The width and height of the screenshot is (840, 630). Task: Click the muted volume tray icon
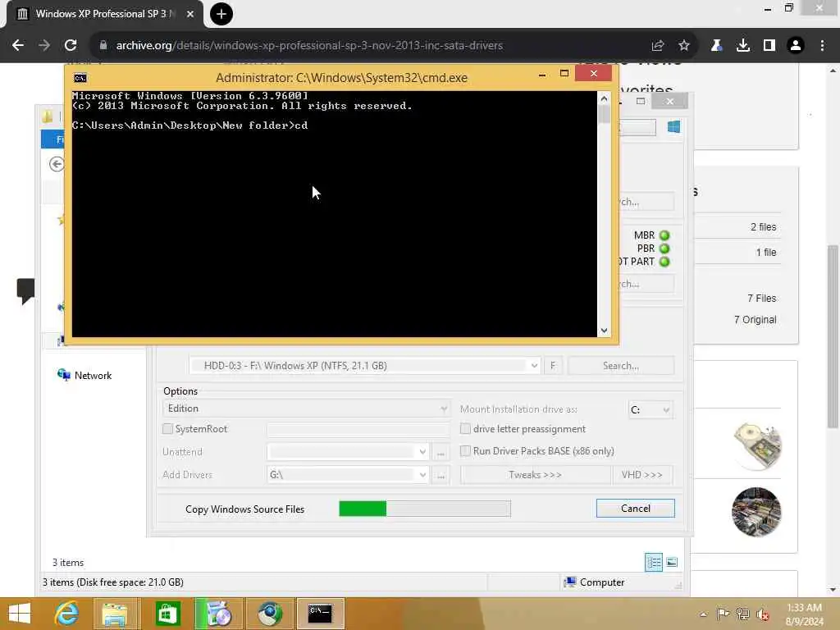(763, 614)
